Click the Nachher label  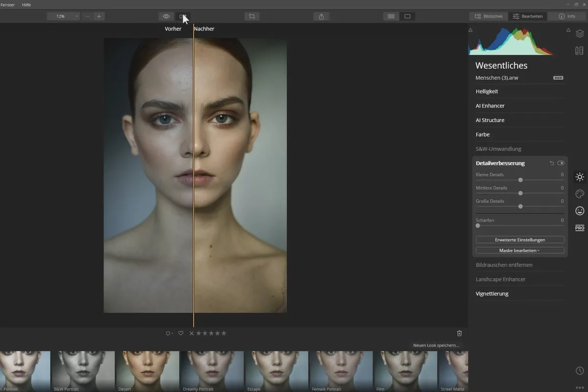pos(204,29)
